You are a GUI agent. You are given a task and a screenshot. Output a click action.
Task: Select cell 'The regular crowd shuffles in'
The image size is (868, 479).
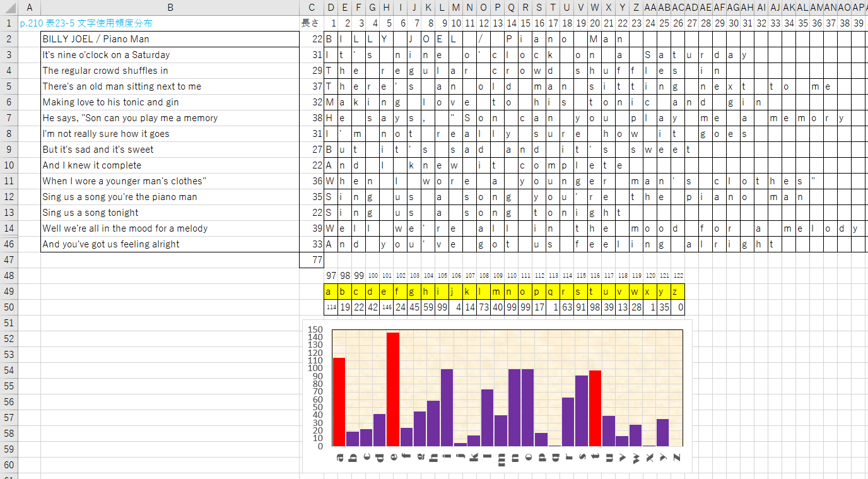pos(170,71)
